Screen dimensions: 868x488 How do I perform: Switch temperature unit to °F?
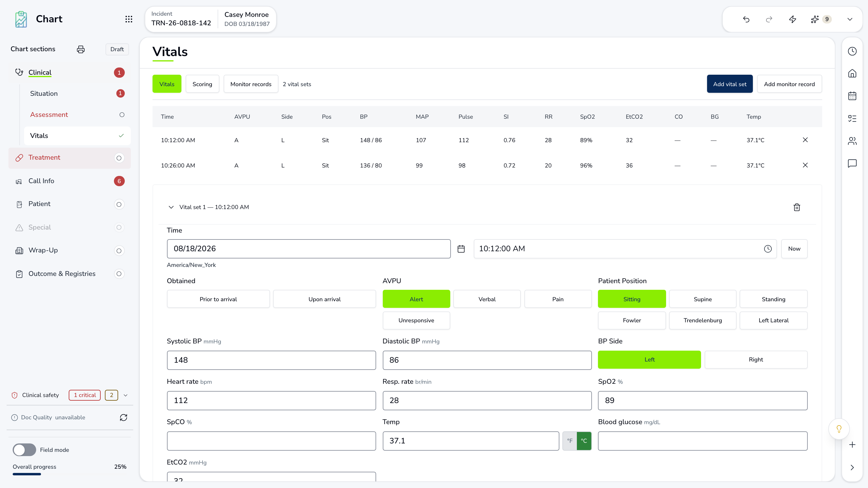tap(569, 441)
